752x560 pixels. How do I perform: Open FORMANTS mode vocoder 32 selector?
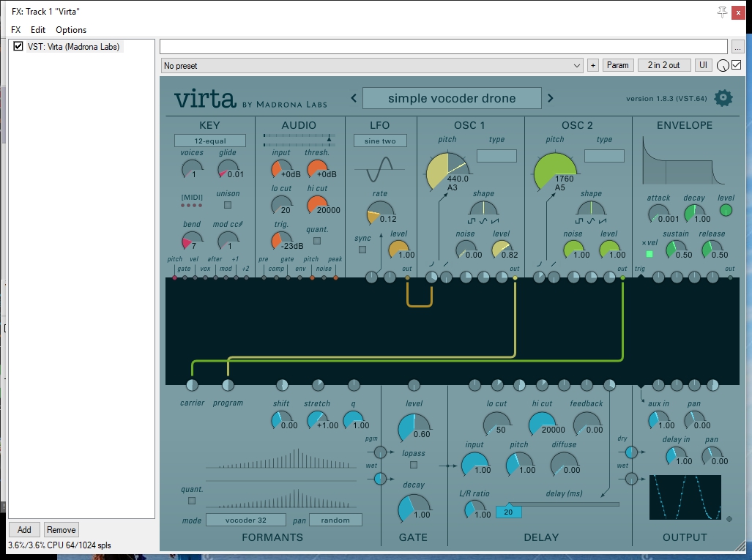click(x=246, y=520)
